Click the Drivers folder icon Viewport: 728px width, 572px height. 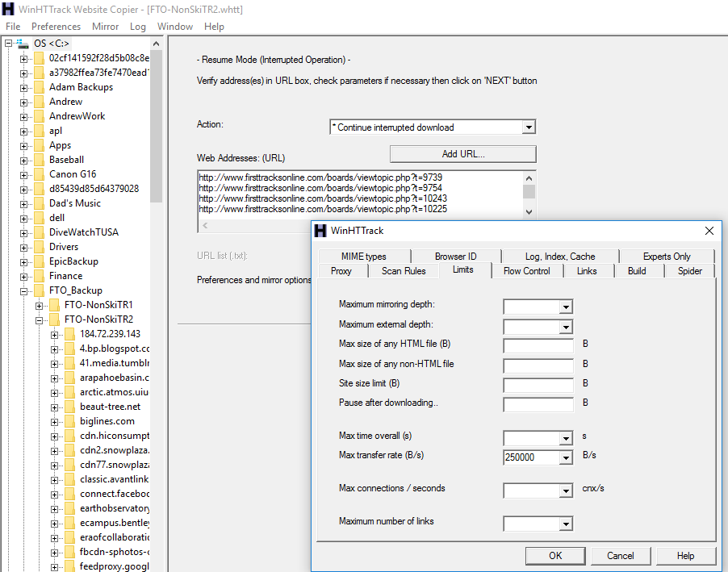point(39,247)
